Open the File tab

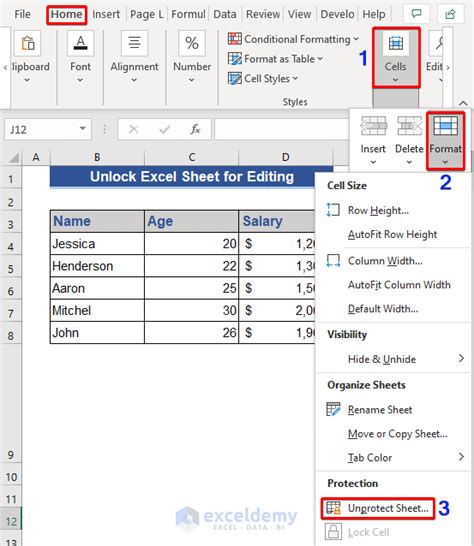[22, 14]
